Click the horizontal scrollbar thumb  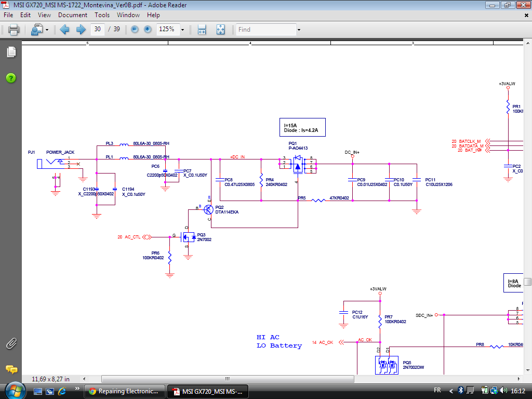228,379
